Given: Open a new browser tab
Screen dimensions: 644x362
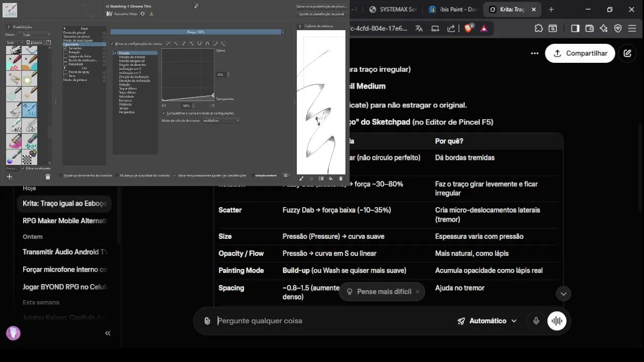Looking at the screenshot, I should coord(551,10).
